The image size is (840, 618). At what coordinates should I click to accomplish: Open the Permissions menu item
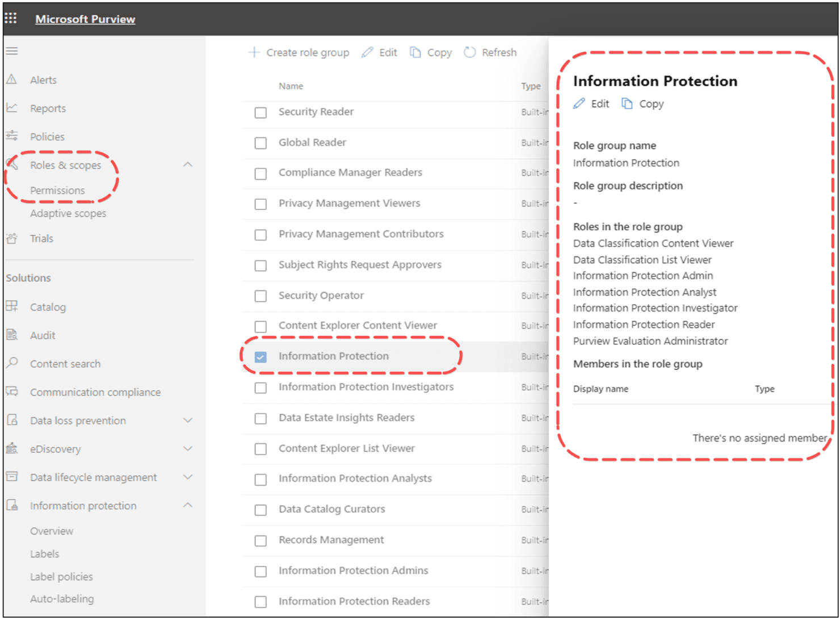pos(57,190)
